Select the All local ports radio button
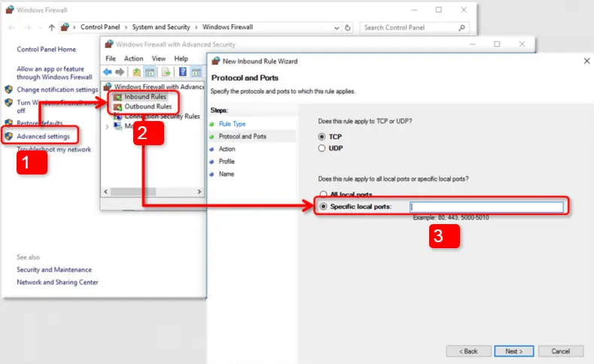Viewport: 594px width, 364px height. pos(323,194)
